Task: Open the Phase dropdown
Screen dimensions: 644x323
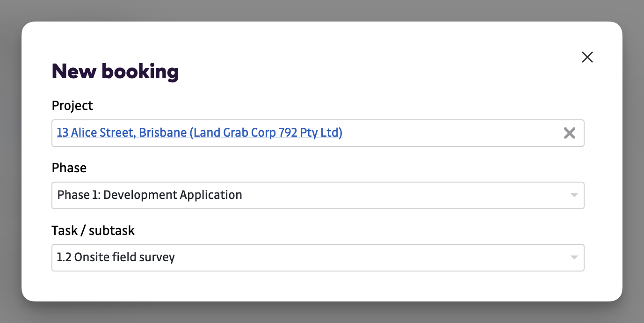Action: [318, 195]
